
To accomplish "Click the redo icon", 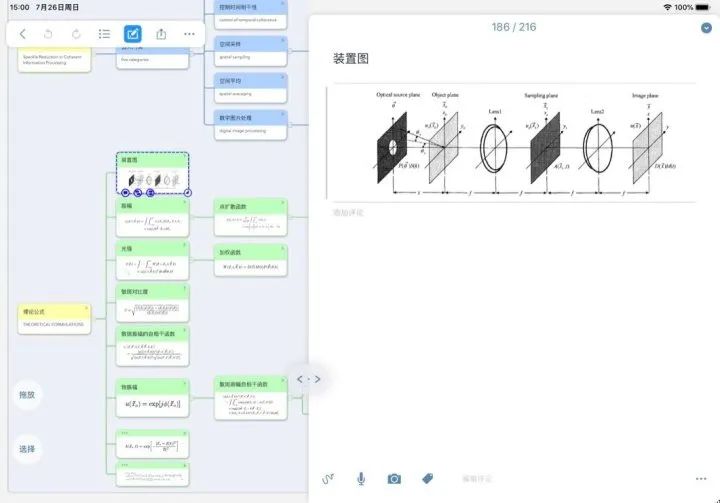I will (77, 34).
